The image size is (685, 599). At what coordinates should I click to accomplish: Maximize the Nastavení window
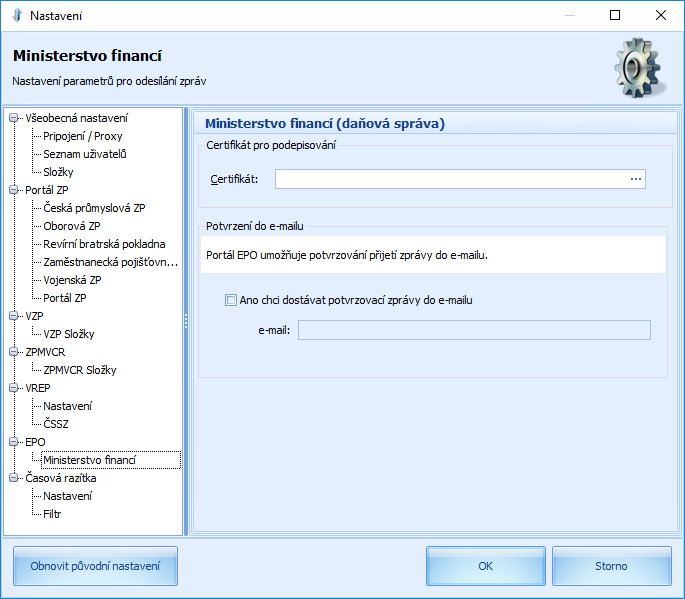[615, 15]
